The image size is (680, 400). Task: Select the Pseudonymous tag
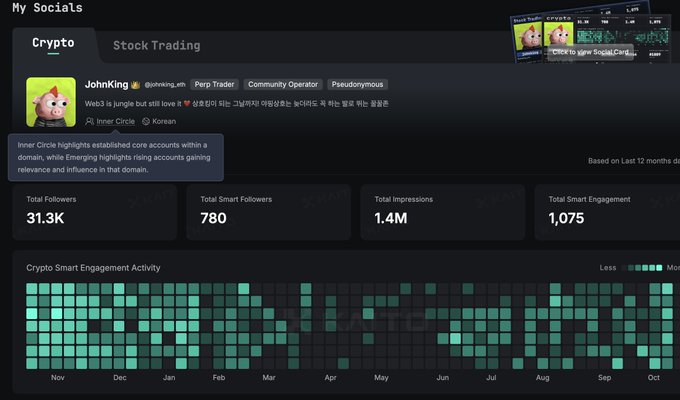pyautogui.click(x=357, y=85)
